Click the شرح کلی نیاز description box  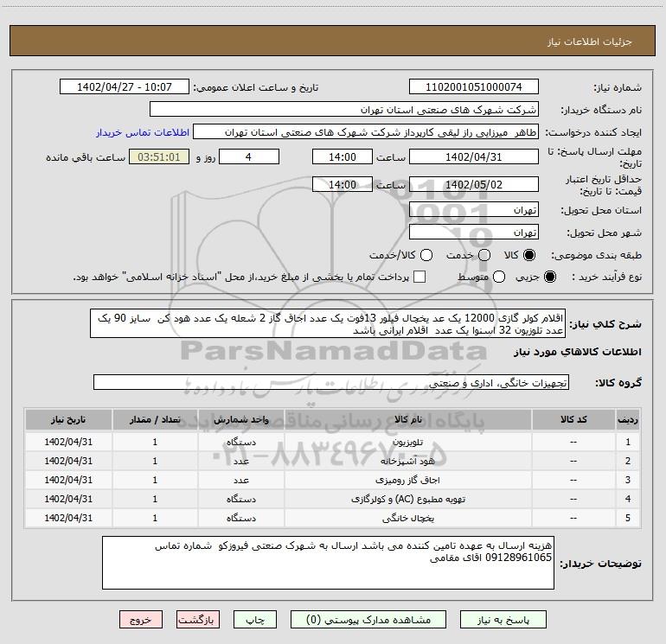coord(328,323)
